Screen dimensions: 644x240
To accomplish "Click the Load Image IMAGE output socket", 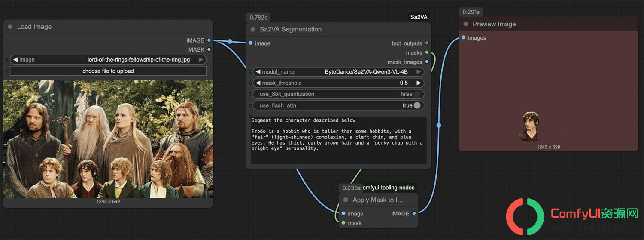I will point(209,40).
